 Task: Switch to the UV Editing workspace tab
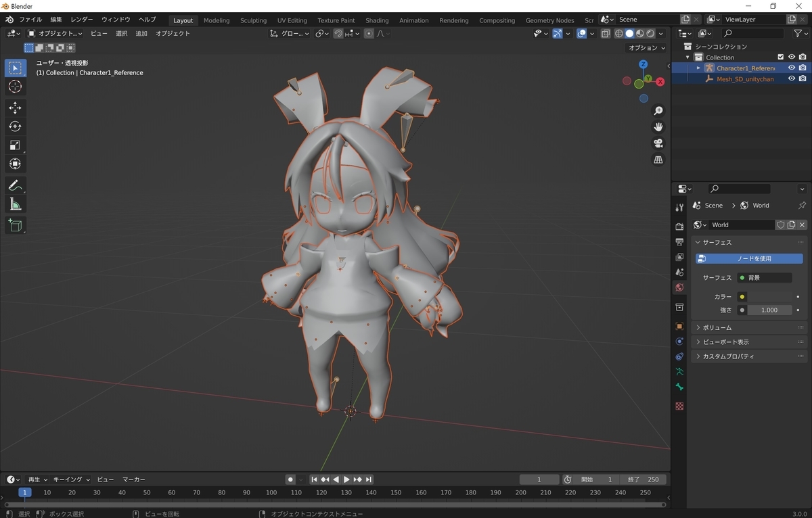(292, 20)
